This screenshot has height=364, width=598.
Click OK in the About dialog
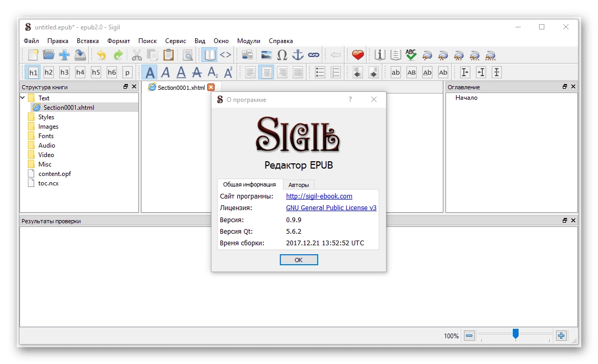299,259
